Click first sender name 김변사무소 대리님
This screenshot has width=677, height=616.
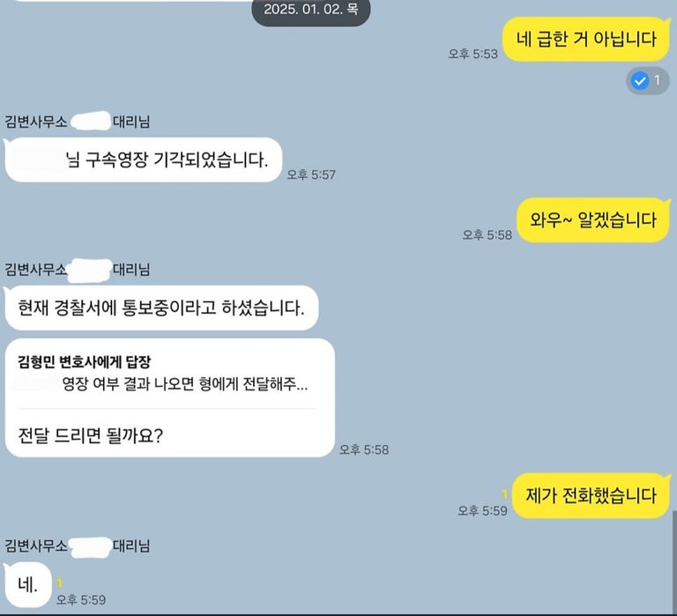tap(78, 122)
